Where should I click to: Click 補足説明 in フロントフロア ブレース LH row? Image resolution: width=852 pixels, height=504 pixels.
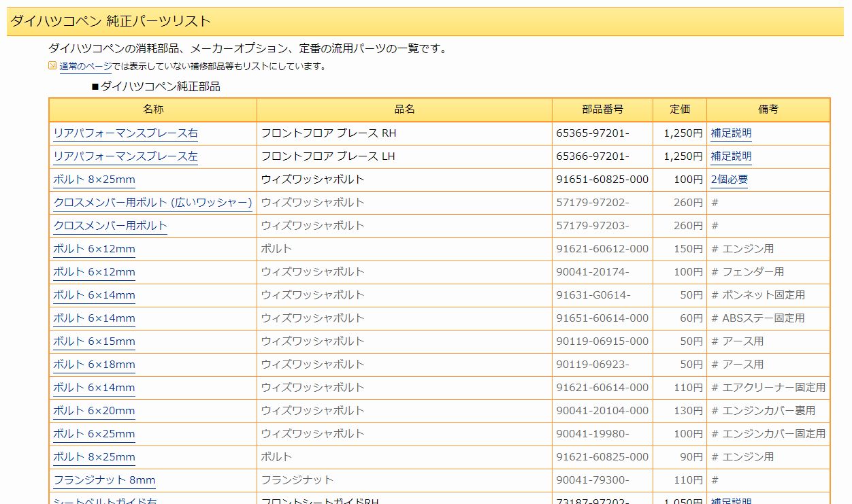[x=731, y=156]
